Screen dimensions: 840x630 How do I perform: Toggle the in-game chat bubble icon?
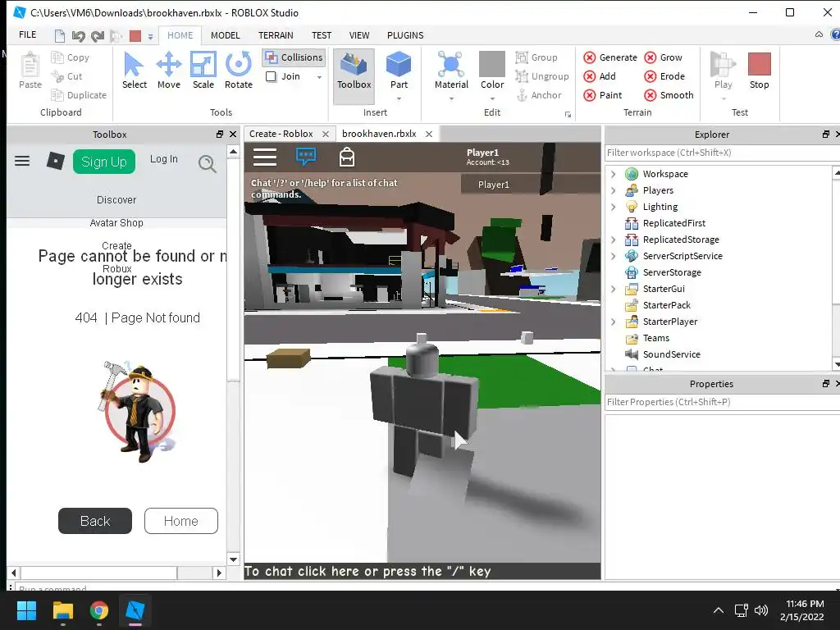coord(306,157)
